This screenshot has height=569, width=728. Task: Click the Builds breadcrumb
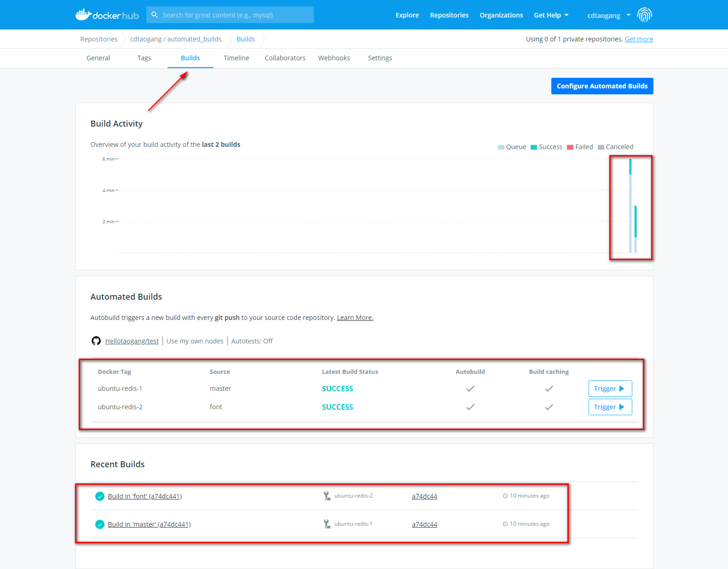coord(246,39)
